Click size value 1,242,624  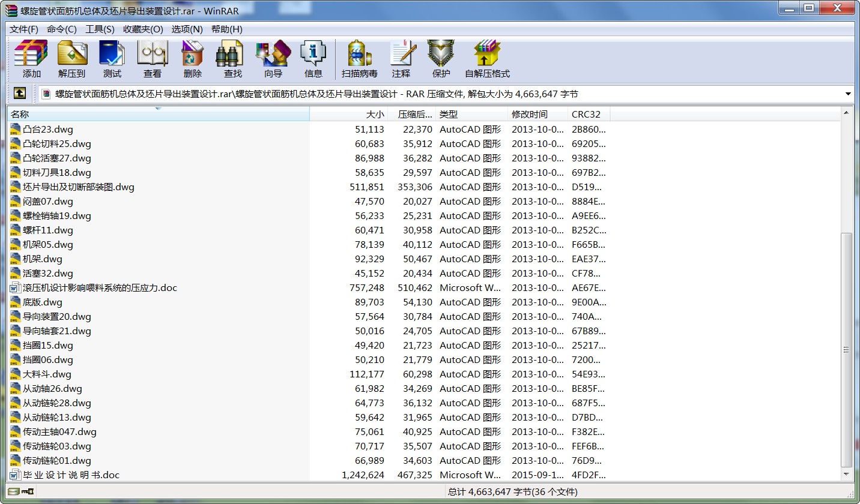click(x=363, y=475)
